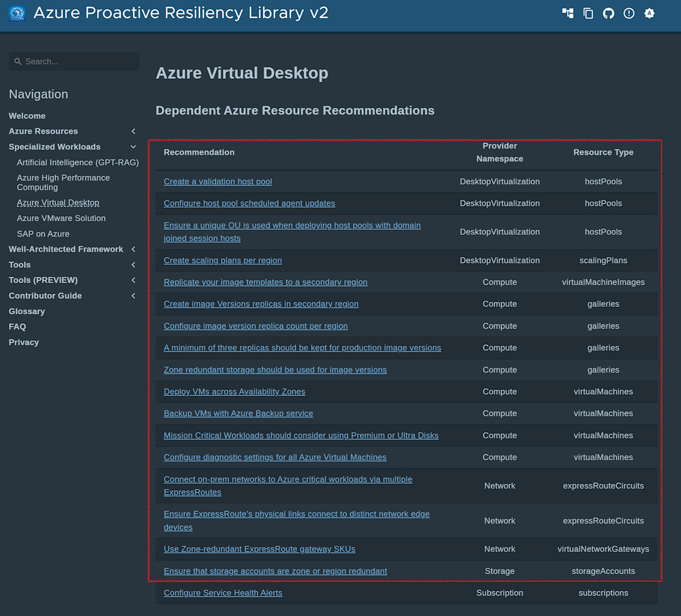681x616 pixels.
Task: Toggle the auto theme brightness icon
Action: [x=649, y=13]
